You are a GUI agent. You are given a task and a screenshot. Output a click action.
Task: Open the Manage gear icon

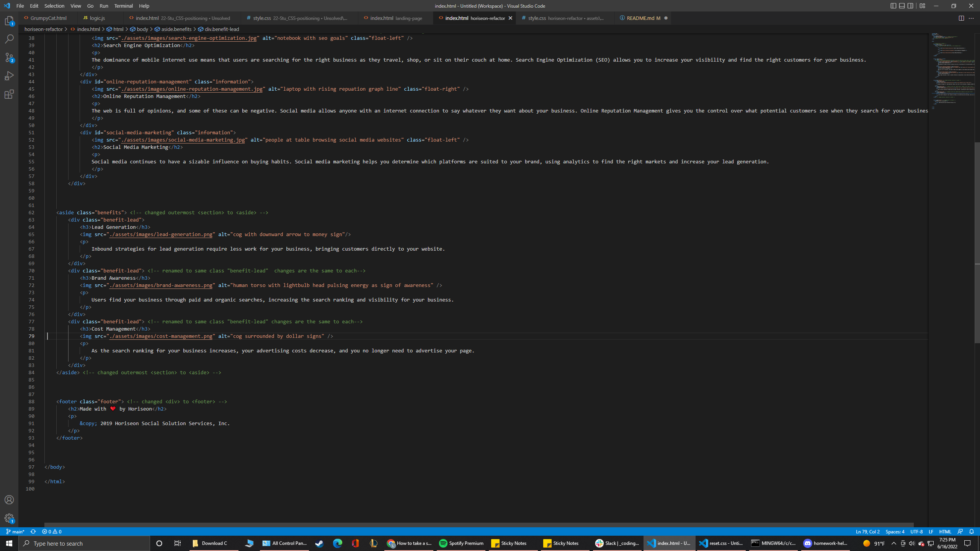pyautogui.click(x=9, y=518)
